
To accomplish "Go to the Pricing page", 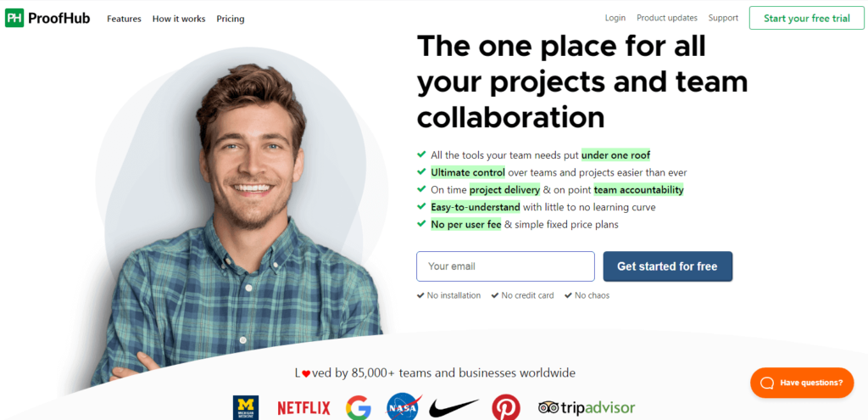I will tap(231, 19).
